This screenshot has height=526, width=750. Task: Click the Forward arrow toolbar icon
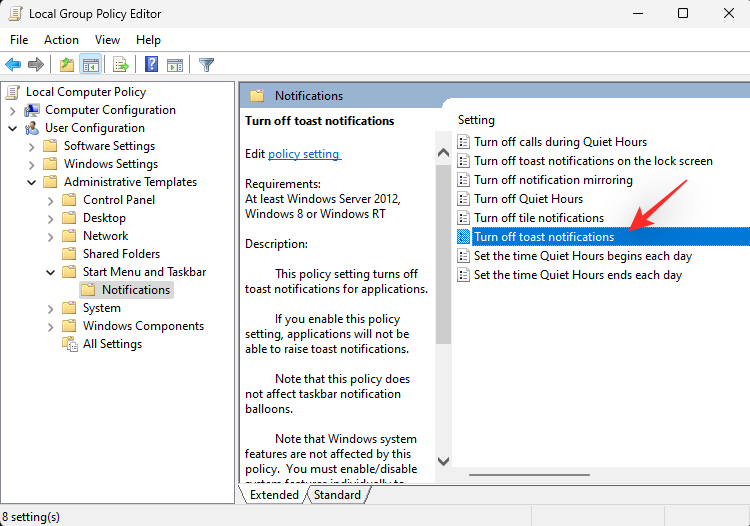(x=36, y=65)
